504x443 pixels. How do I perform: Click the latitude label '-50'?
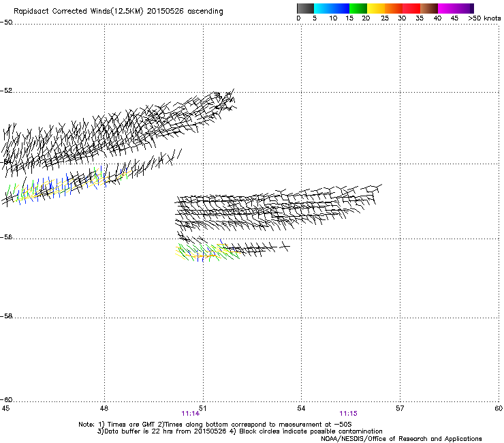coord(6,22)
